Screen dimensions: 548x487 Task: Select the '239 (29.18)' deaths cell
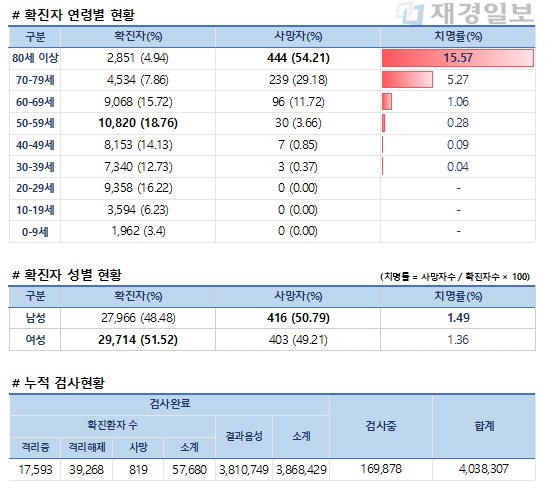tap(298, 80)
